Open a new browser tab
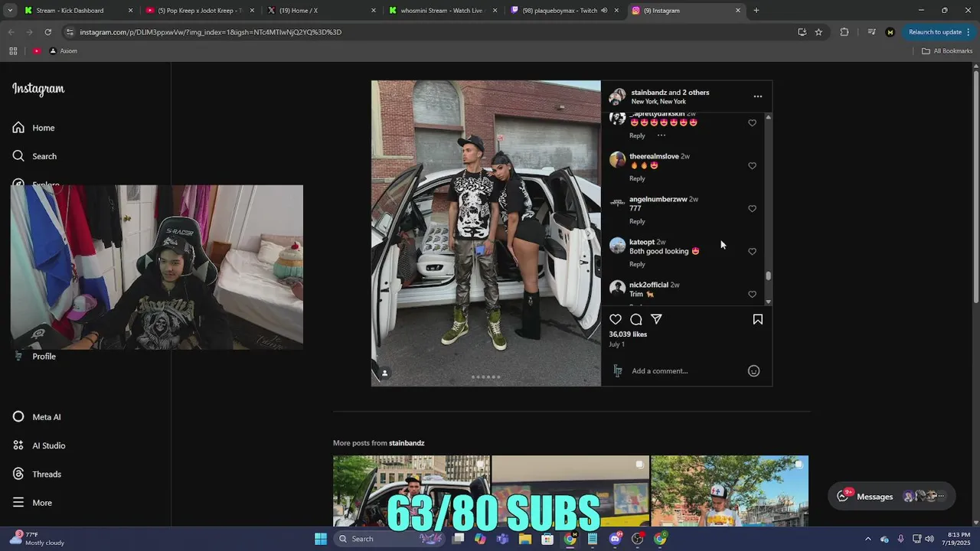Image resolution: width=980 pixels, height=551 pixels. click(x=756, y=11)
